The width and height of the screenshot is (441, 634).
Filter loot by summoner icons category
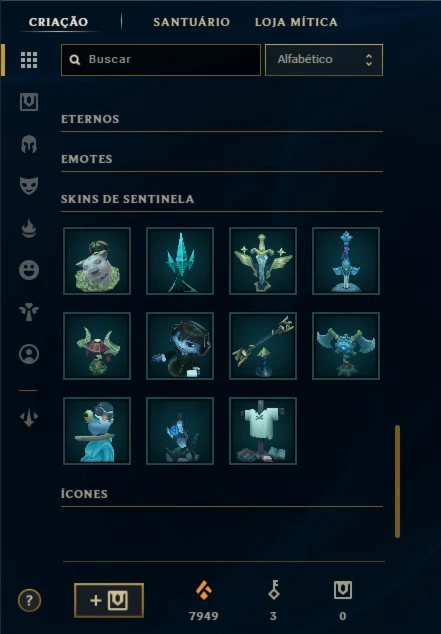29,354
